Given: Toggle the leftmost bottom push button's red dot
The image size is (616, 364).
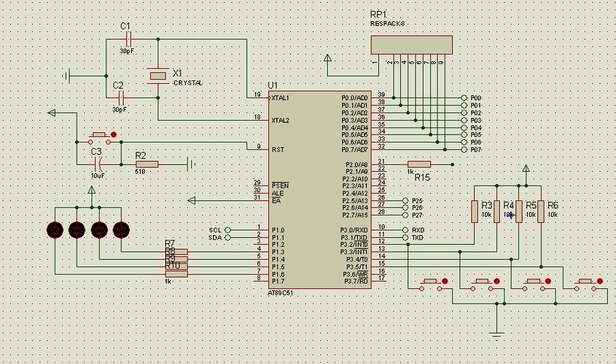Looking at the screenshot, I should [x=447, y=281].
